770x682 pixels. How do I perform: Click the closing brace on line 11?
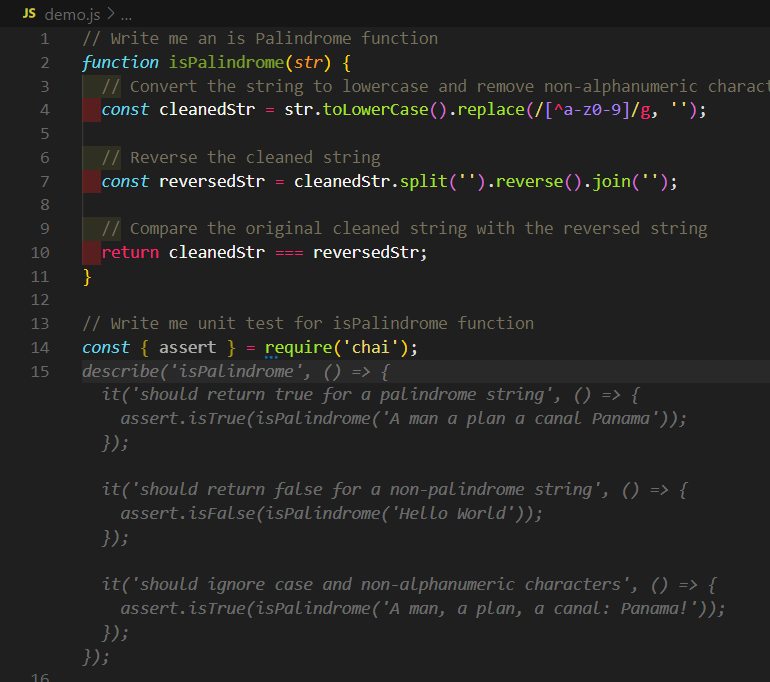[87, 277]
